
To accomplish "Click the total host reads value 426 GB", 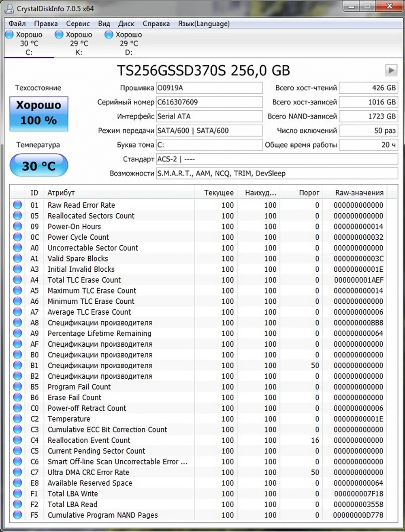I will [x=369, y=88].
